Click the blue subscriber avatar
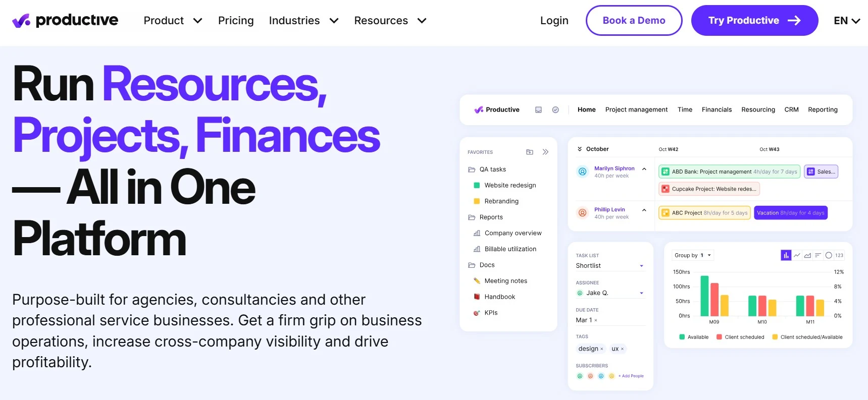868x400 pixels. pos(601,376)
